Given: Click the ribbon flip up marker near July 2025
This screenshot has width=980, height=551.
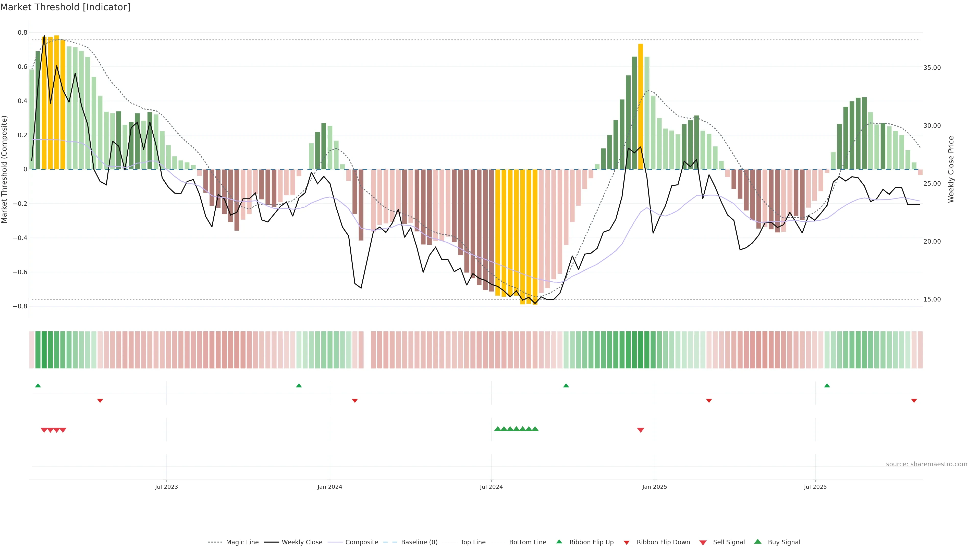Looking at the screenshot, I should tap(827, 386).
